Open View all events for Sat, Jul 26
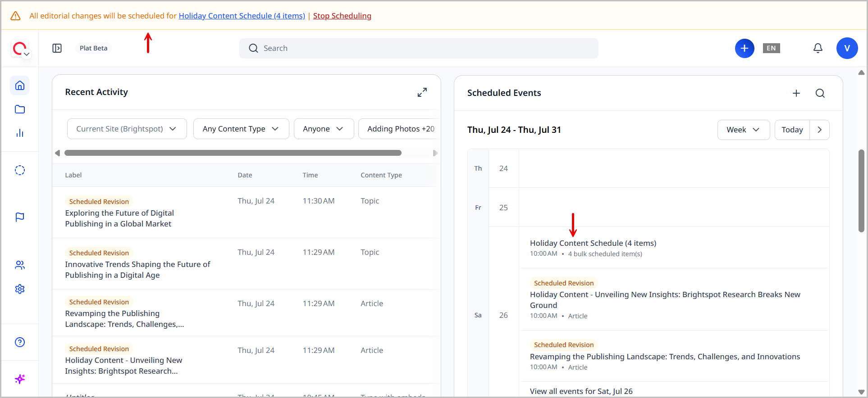Viewport: 868px width, 398px height. pos(581,391)
